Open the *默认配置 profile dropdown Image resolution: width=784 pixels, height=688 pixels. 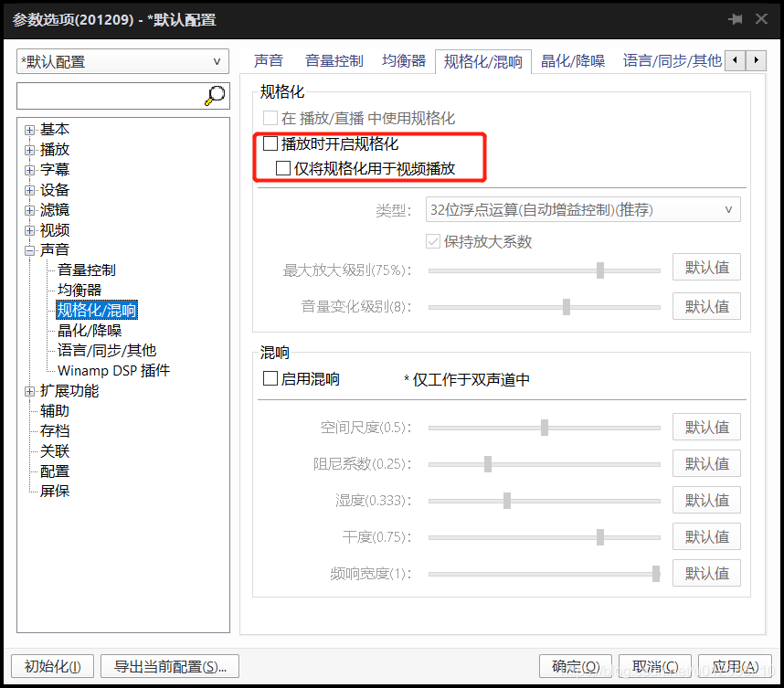click(x=217, y=61)
